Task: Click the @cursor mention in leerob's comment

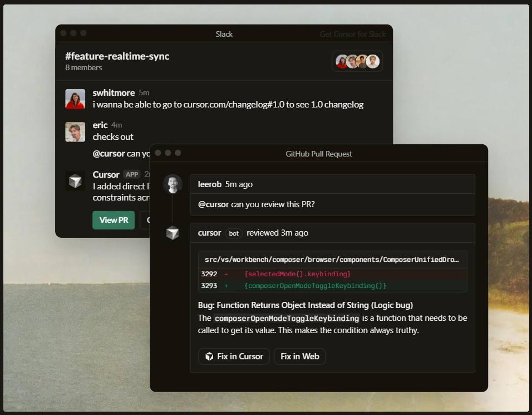Action: [213, 204]
